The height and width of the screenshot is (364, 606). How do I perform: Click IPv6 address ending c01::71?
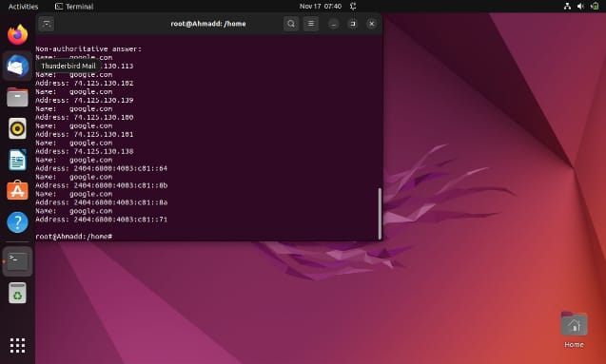point(121,220)
